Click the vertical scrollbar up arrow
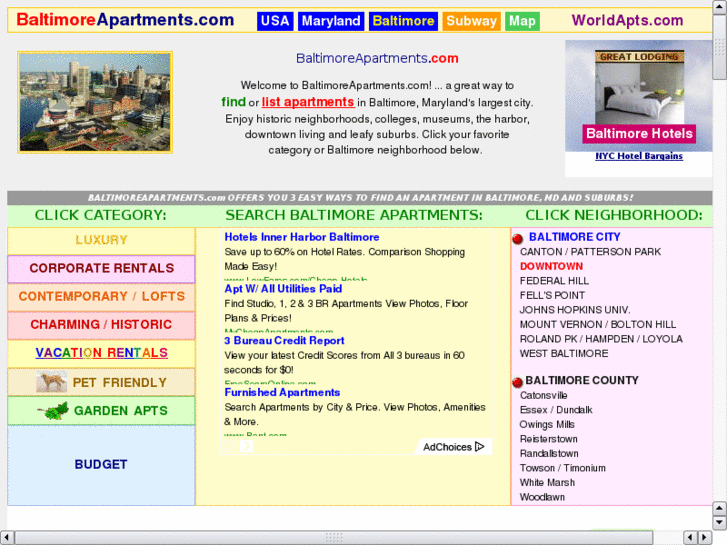The image size is (727, 545). point(719,5)
